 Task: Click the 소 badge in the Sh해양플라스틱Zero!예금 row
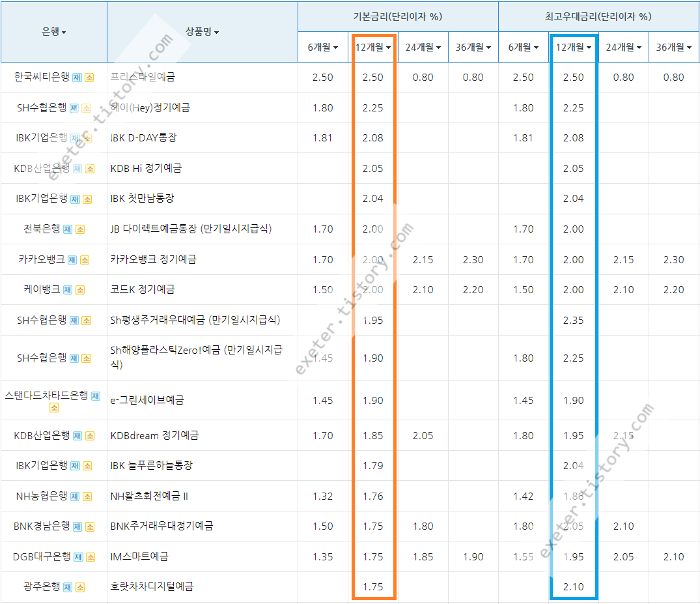[x=87, y=358]
